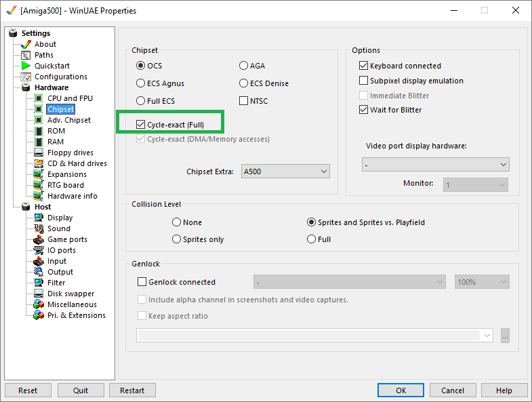Click the Adv. Chipset chip icon
Image resolution: width=532 pixels, height=402 pixels.
pyautogui.click(x=39, y=120)
